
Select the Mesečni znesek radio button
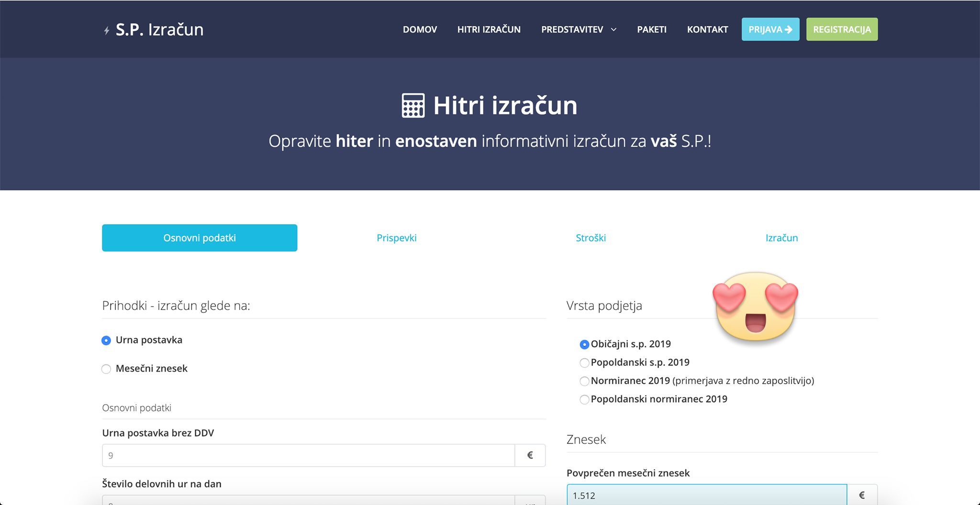pyautogui.click(x=106, y=369)
